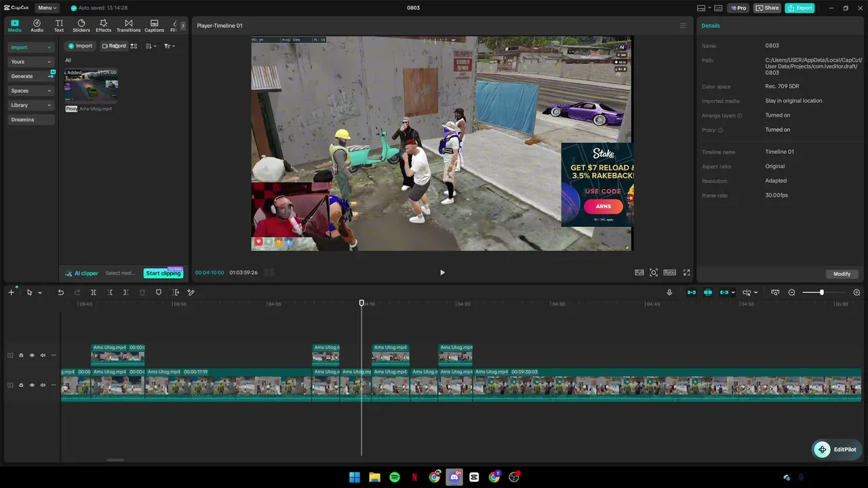Image resolution: width=868 pixels, height=488 pixels.
Task: Toggle visibility eye of upper track
Action: [x=32, y=355]
